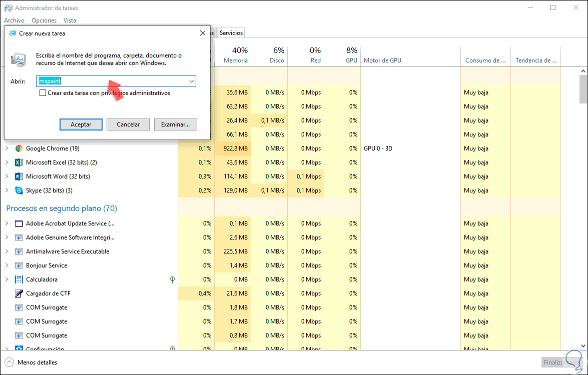Click the Examinar button
This screenshot has height=375, width=588.
pos(175,124)
